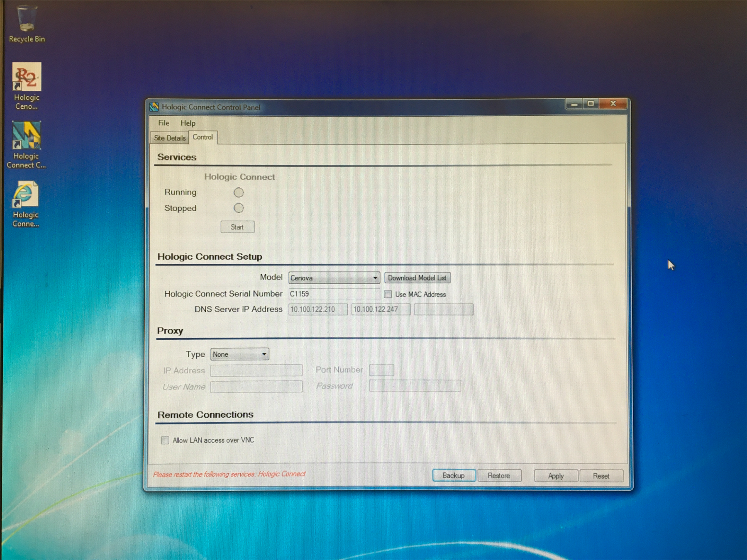Click the Restore button
The width and height of the screenshot is (747, 560).
(x=499, y=475)
